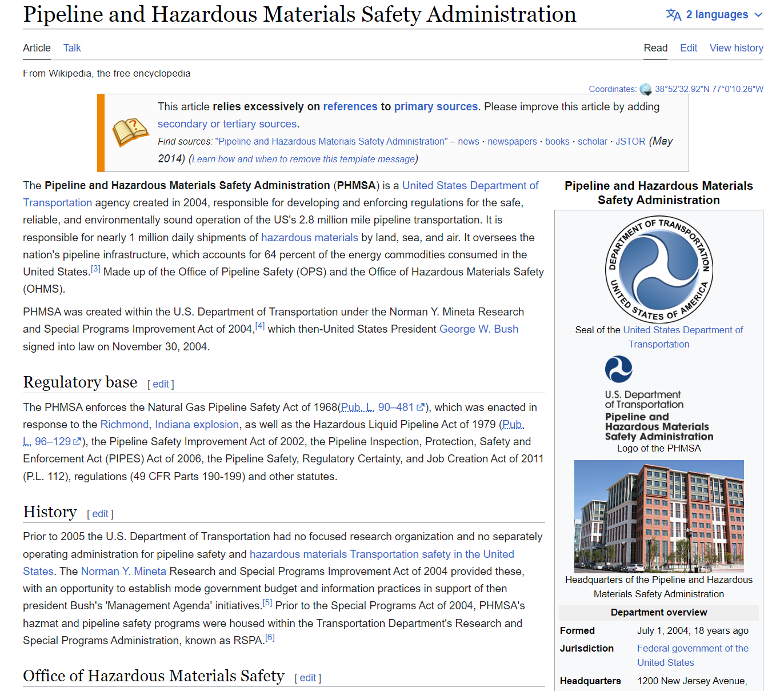Click the translate languages icon
The width and height of the screenshot is (784, 691).
(x=674, y=15)
